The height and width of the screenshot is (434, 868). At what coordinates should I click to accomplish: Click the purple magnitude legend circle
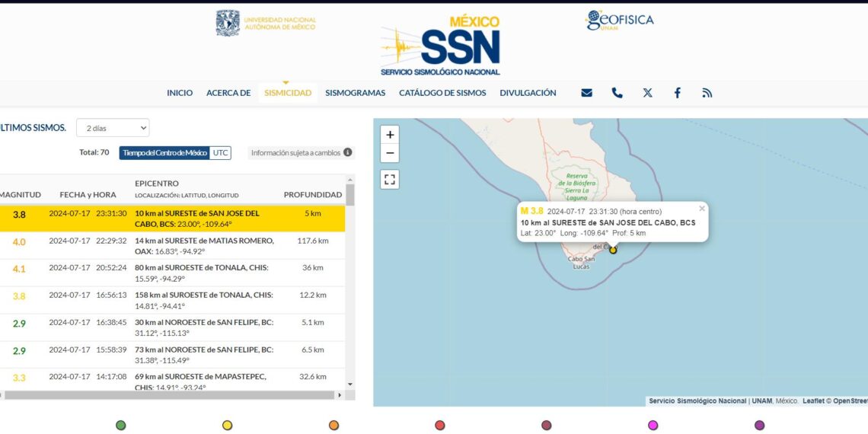pyautogui.click(x=760, y=425)
